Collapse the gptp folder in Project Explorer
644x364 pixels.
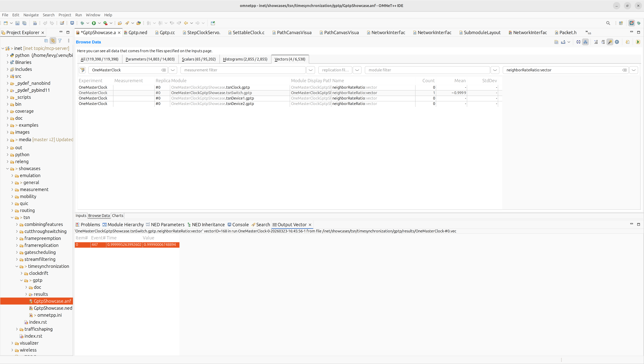[x=21, y=280]
